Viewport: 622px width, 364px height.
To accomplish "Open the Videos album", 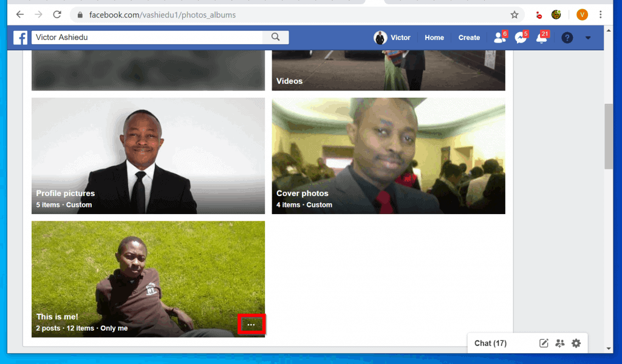I will (388, 70).
